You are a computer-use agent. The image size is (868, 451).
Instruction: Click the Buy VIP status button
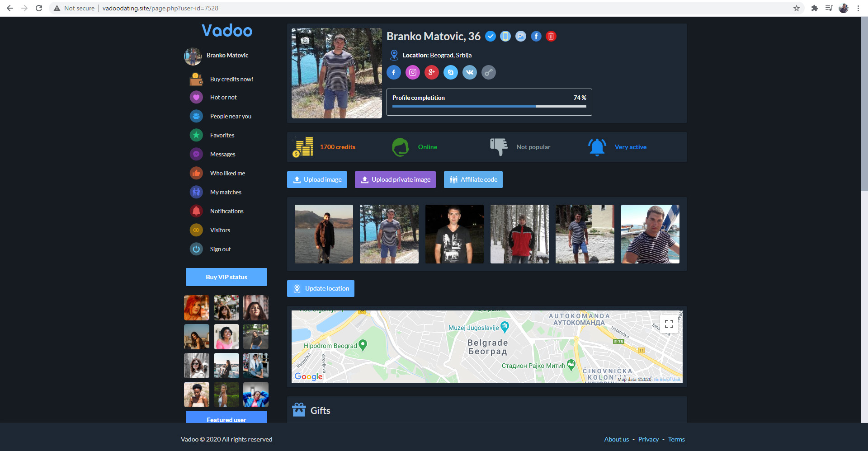[x=226, y=277]
